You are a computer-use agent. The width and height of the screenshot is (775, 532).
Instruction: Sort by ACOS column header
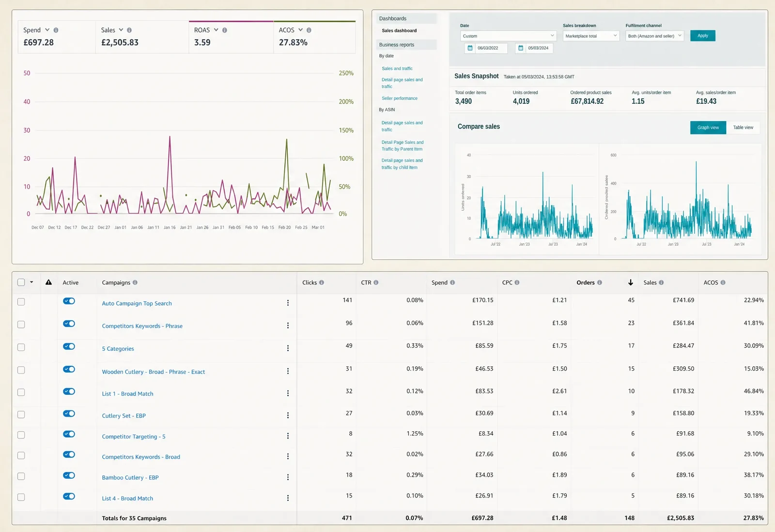pyautogui.click(x=711, y=282)
